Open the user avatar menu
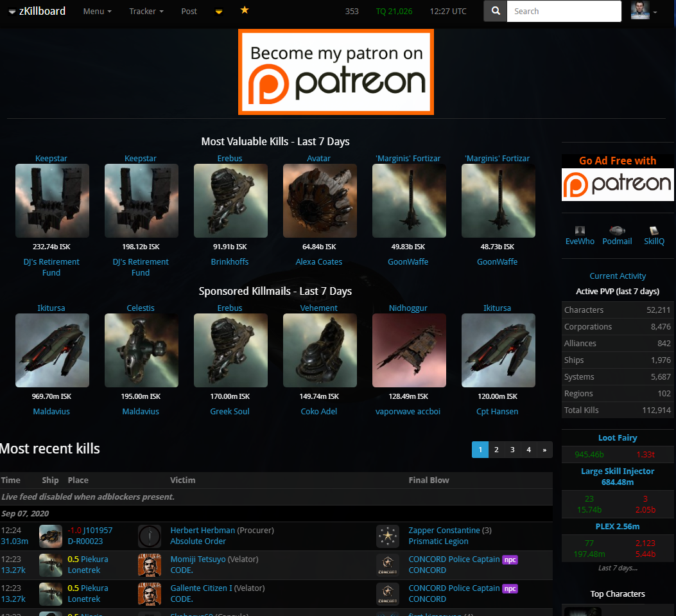Screen dimensions: 676x616 [644, 10]
